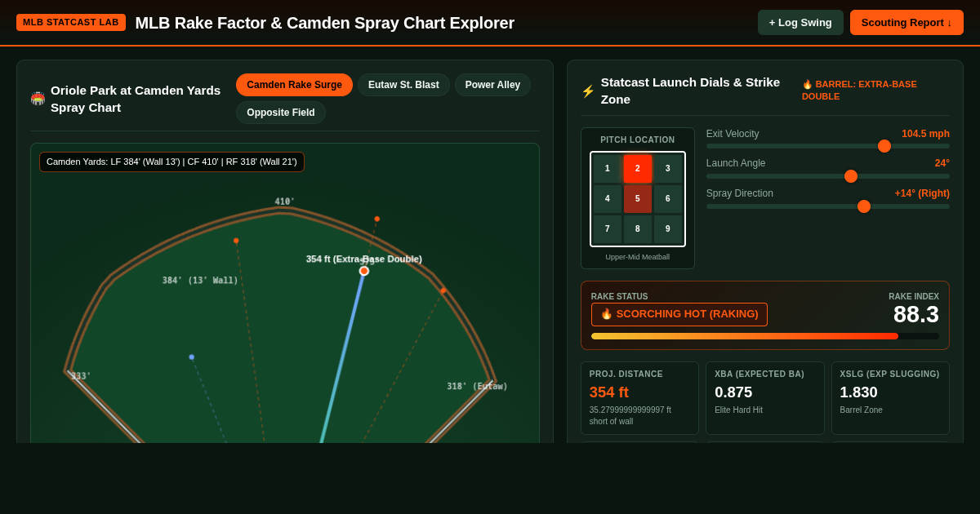Click the 354 ft projected distance value
This screenshot has width=980, height=514.
(609, 392)
